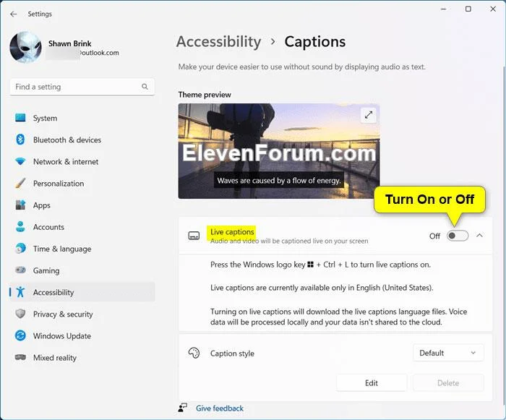The image size is (506, 420).
Task: Click the back arrow icon in Settings
Action: [x=13, y=14]
